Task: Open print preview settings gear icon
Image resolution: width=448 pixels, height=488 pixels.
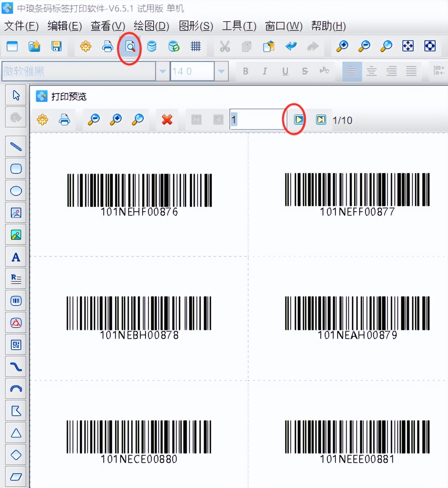Action: point(43,120)
